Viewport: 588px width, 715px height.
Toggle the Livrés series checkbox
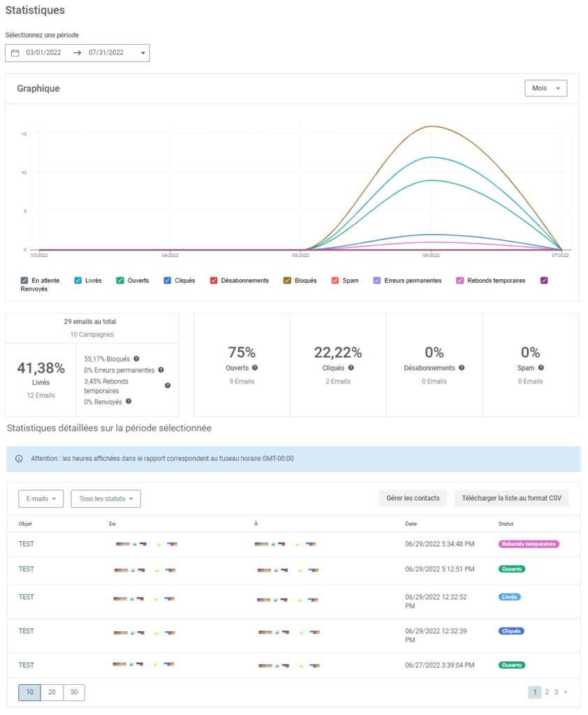(78, 281)
